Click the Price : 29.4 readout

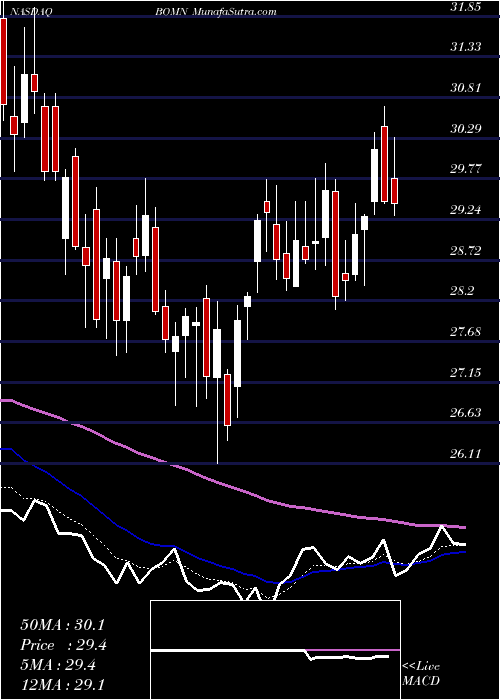pyautogui.click(x=62, y=645)
